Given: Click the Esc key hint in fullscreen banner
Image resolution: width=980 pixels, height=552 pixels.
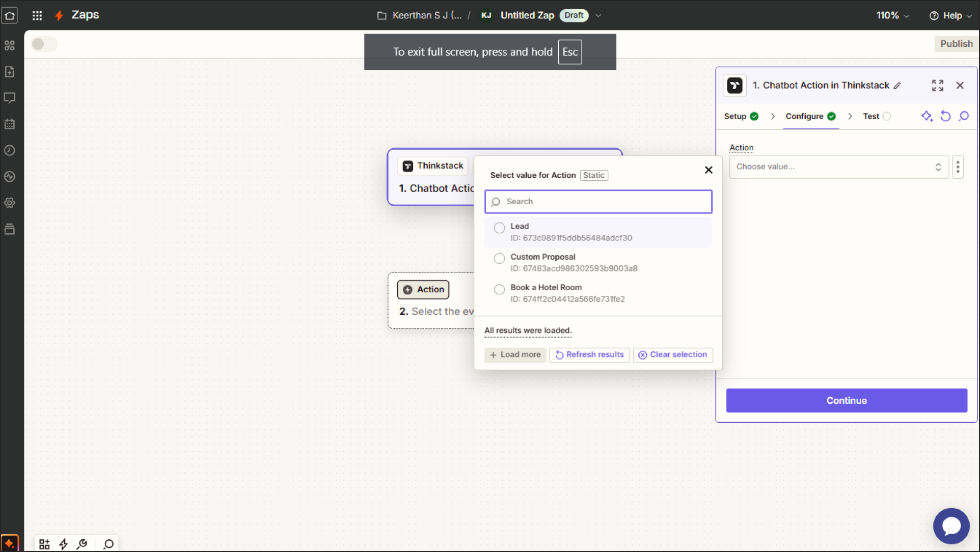Looking at the screenshot, I should [569, 52].
